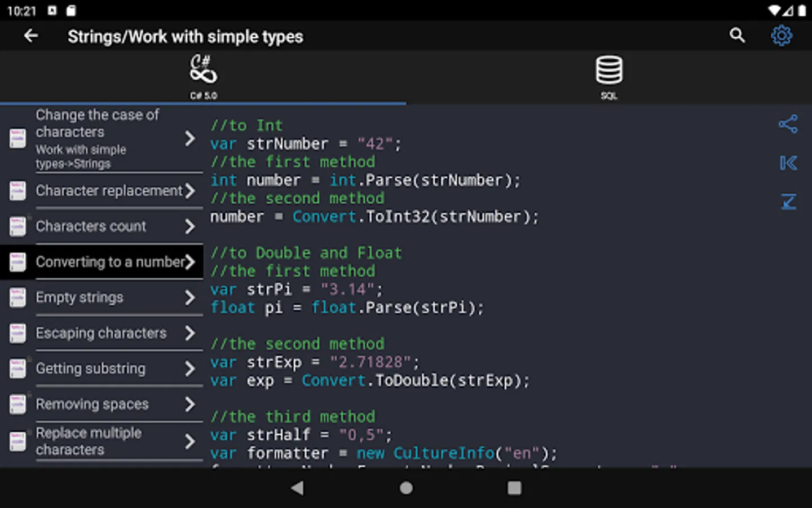Viewport: 812px width, 508px height.
Task: Click the '10:21' clock in the status bar
Action: pos(21,11)
